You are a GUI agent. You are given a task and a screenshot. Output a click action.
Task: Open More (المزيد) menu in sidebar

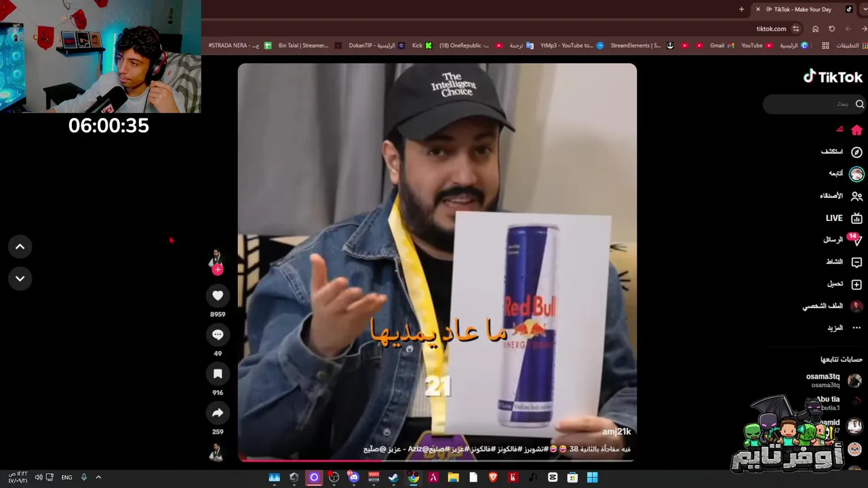[x=844, y=328]
